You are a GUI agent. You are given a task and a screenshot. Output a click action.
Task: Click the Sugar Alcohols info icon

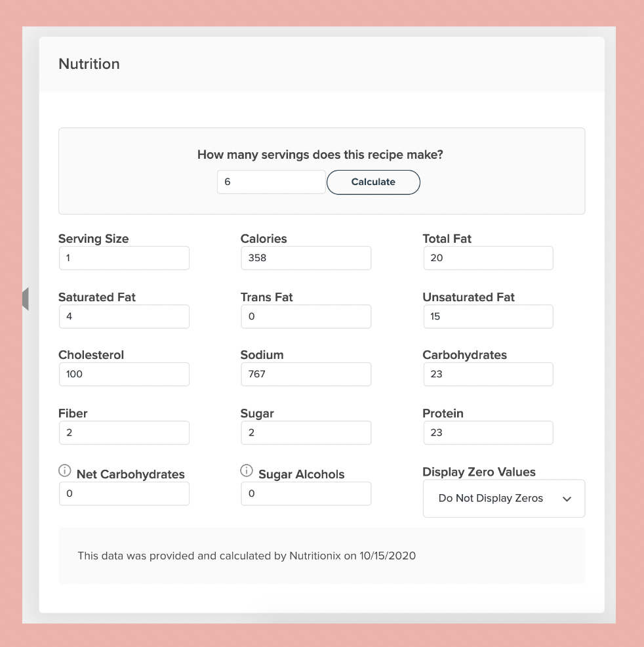pyautogui.click(x=247, y=470)
